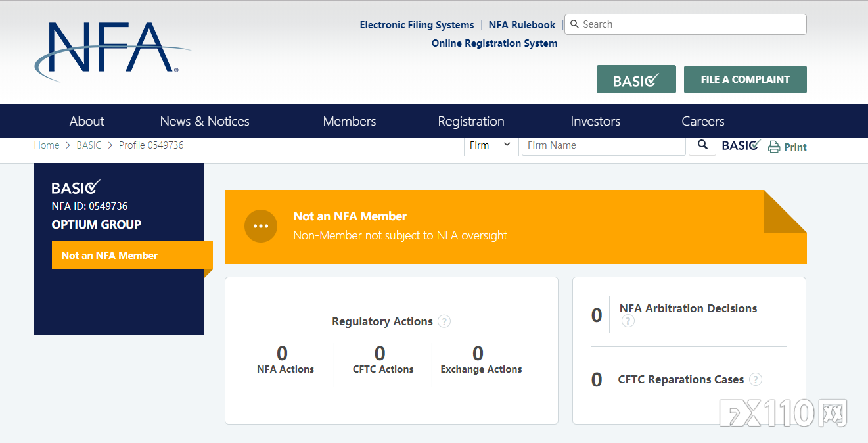Viewport: 868px width, 443px height.
Task: Click the ellipsis circle icon in the orange banner
Action: click(261, 226)
